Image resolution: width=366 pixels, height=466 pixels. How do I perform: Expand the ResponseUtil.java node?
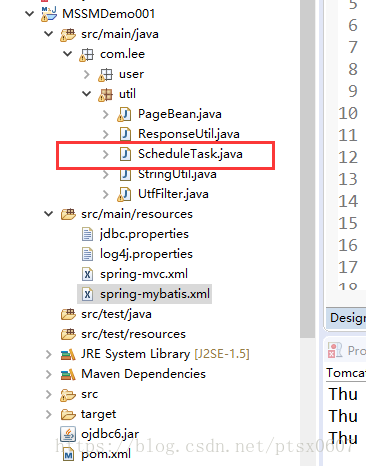point(106,134)
